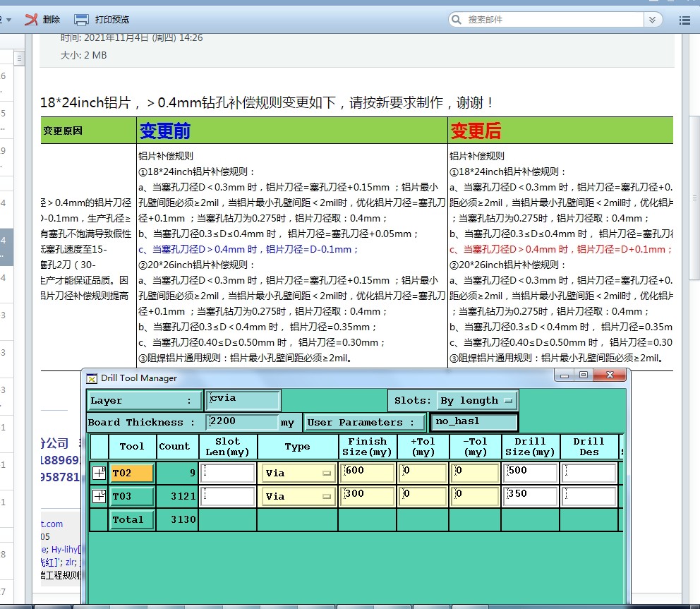Click the Tool column header
This screenshot has height=609, width=700.
132,447
